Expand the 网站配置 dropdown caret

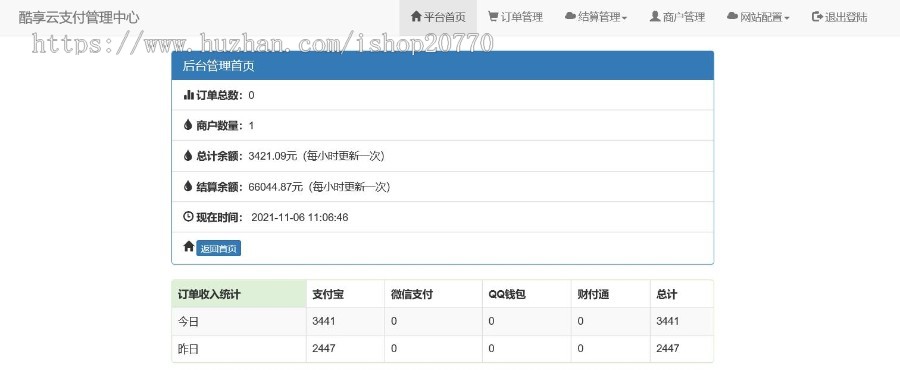tap(787, 18)
